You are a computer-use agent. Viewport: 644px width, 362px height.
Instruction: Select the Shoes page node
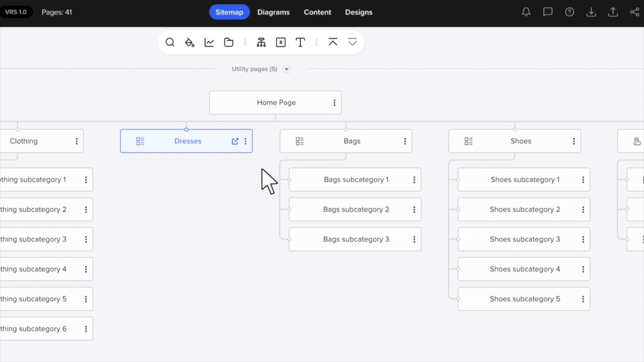[515, 141]
